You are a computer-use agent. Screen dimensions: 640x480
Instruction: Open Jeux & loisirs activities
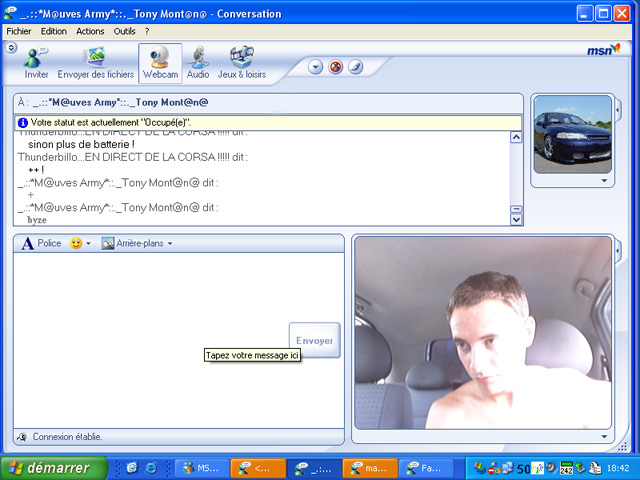[x=242, y=62]
